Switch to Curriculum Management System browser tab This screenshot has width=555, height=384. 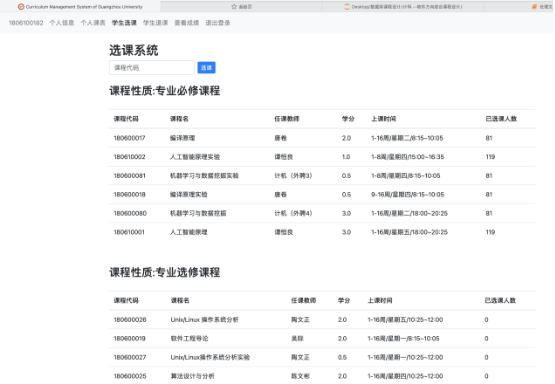(80, 6)
